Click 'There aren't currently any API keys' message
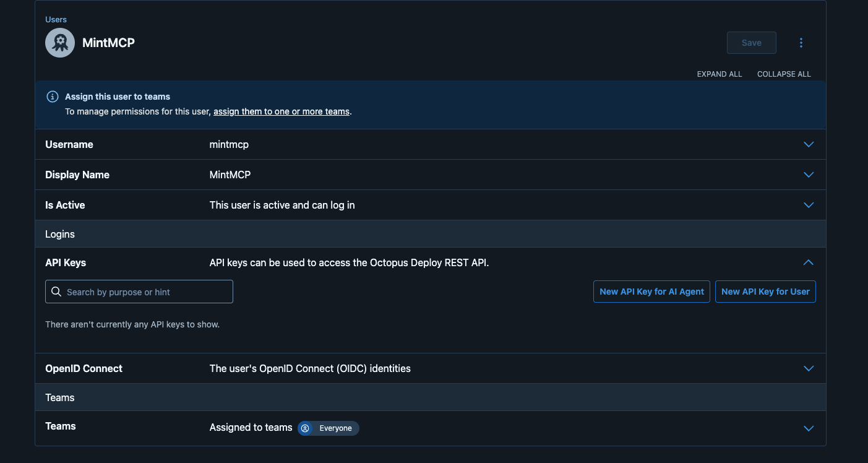 coord(132,324)
